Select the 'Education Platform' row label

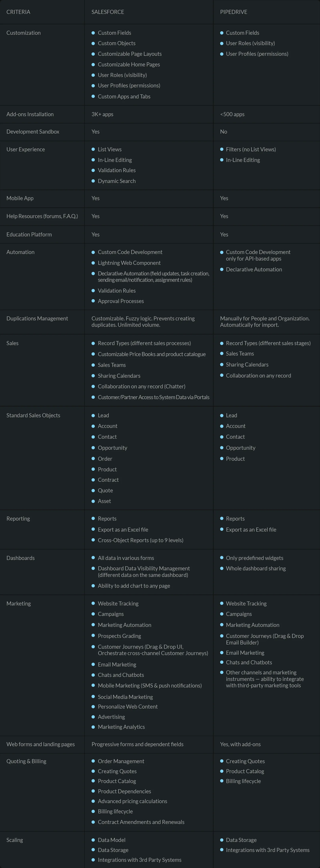29,235
